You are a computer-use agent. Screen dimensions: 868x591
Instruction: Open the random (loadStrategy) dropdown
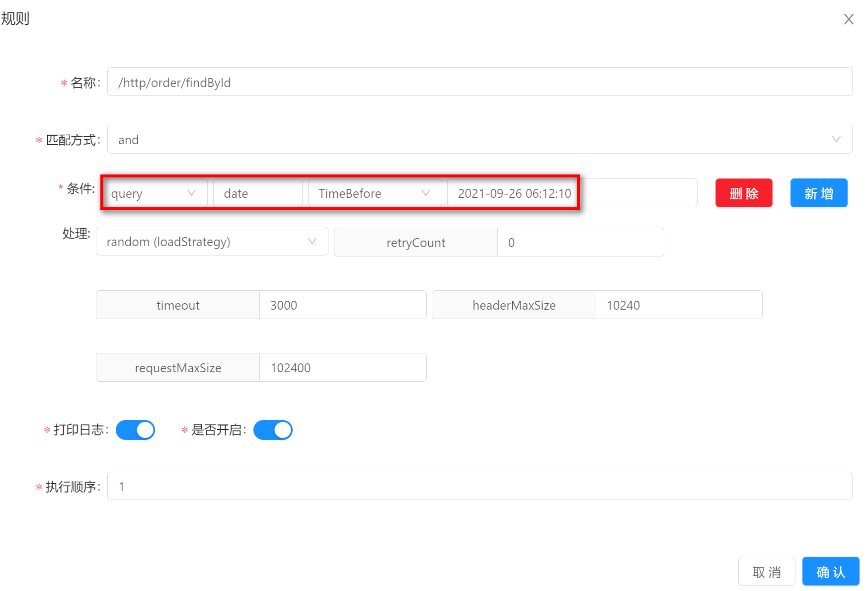[x=212, y=242]
